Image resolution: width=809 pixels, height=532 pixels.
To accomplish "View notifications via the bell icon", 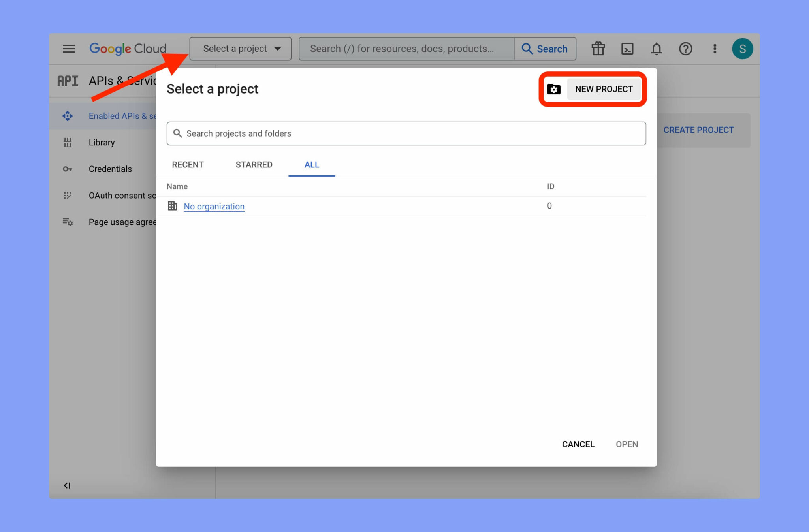I will click(x=656, y=49).
